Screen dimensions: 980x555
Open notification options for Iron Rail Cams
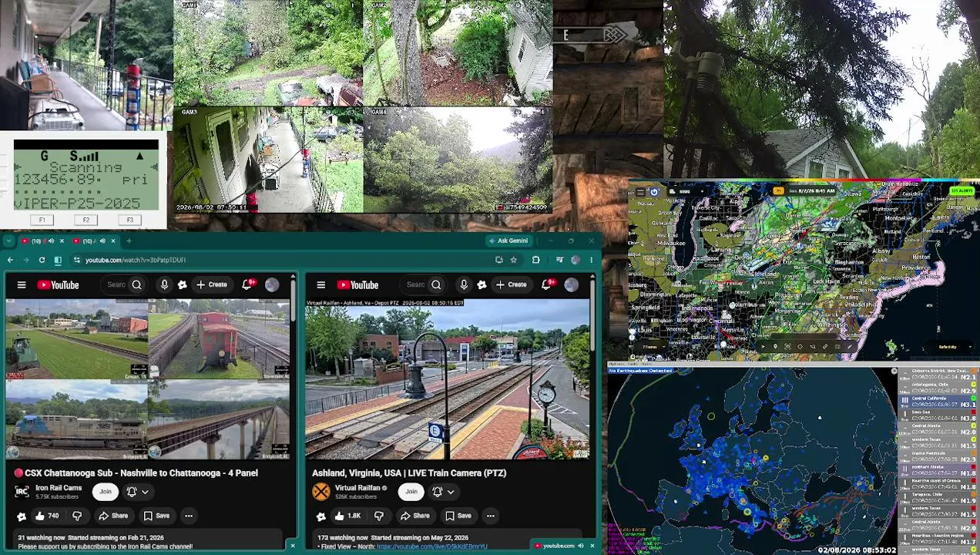[136, 492]
